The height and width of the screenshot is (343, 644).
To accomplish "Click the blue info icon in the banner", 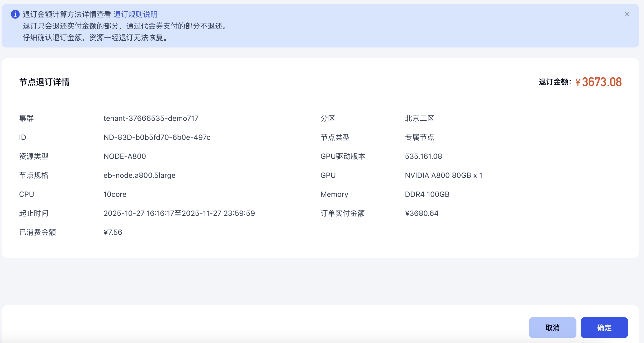I will pos(15,14).
